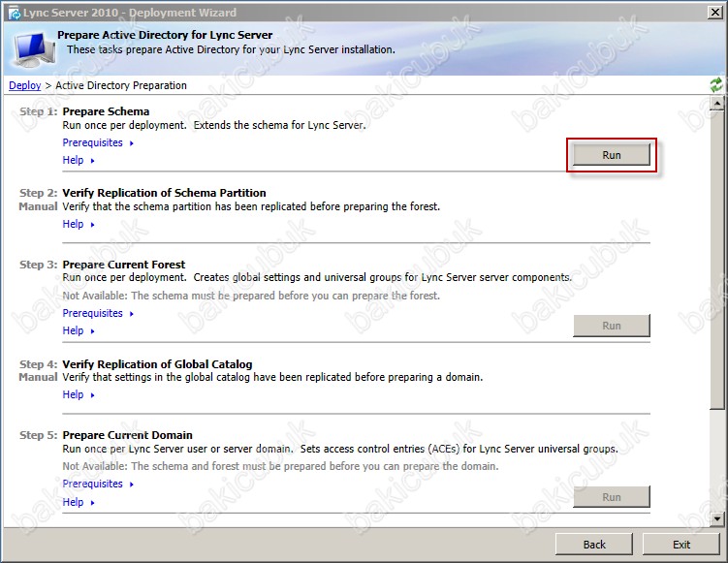The image size is (728, 563).
Task: Click 'Active Directory Preparation' breadcrumb text
Action: click(x=121, y=85)
